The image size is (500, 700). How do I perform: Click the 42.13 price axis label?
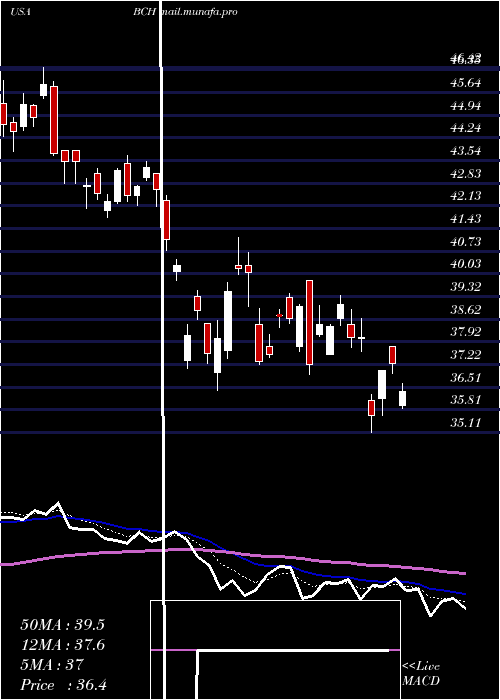pos(466,196)
